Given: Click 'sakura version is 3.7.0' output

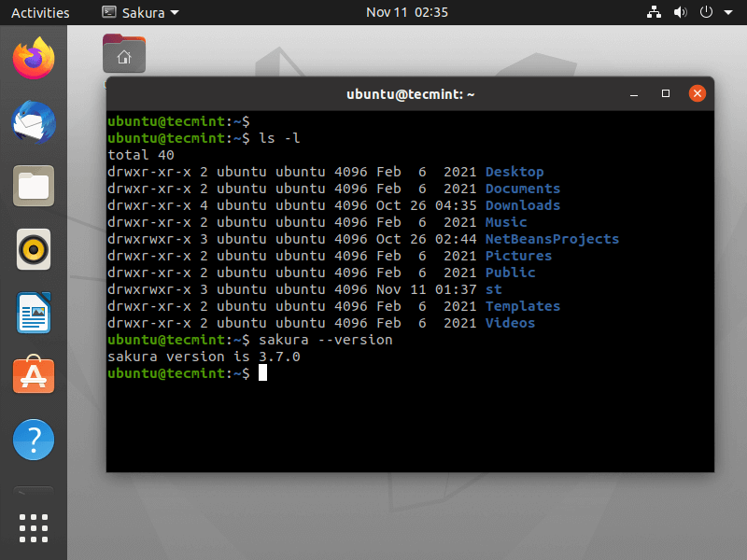Looking at the screenshot, I should (x=204, y=357).
